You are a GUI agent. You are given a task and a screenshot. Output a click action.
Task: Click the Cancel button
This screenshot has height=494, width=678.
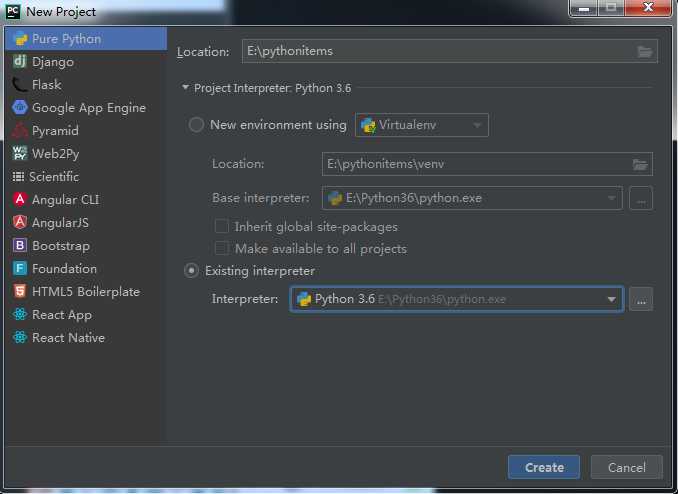(x=627, y=467)
